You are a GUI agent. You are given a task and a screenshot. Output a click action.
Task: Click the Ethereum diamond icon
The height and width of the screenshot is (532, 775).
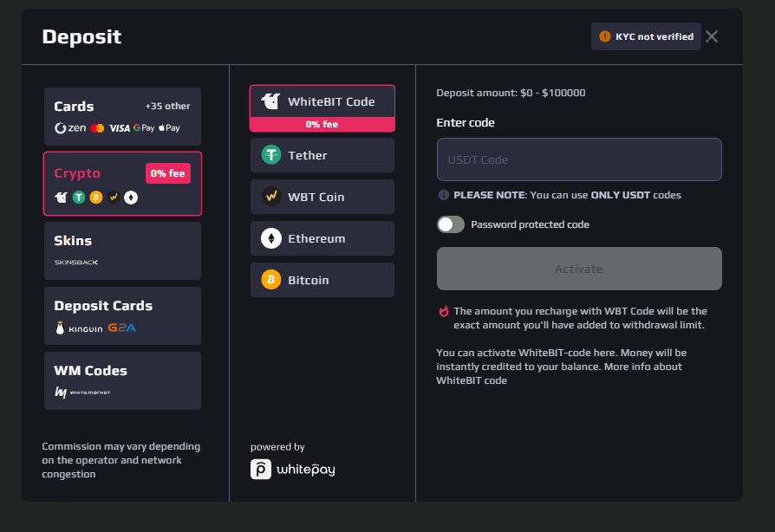pos(270,238)
